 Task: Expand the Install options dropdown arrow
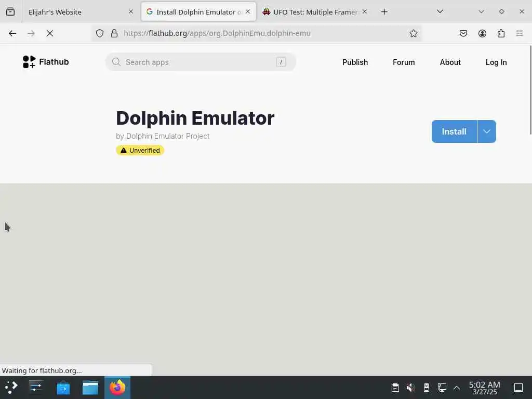[486, 131]
